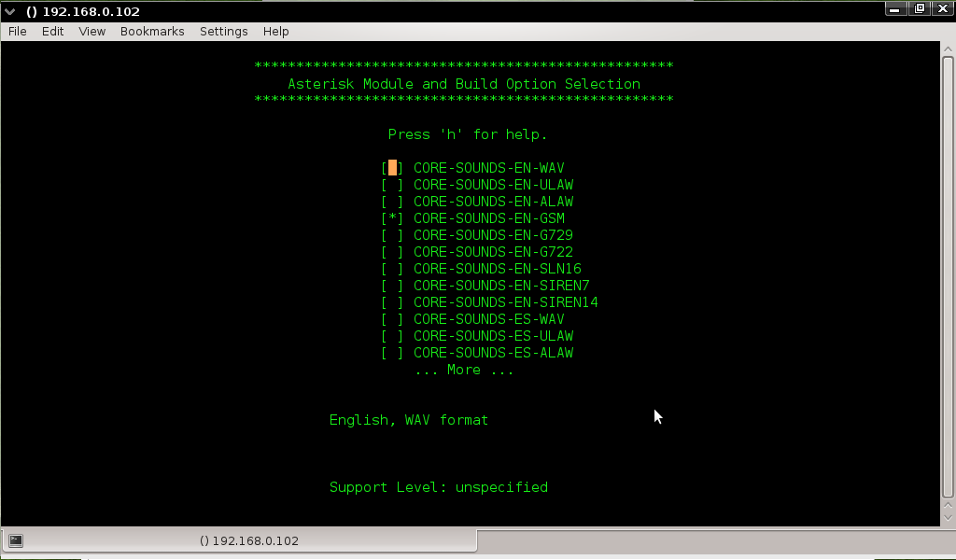Open the View menu
Viewport: 956px width, 560px height.
point(92,32)
